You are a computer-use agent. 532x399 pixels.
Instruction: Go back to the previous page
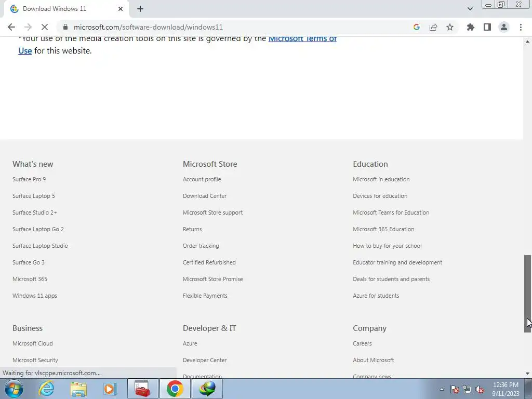11,27
